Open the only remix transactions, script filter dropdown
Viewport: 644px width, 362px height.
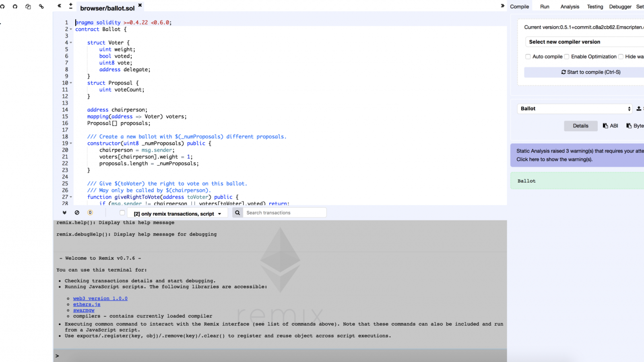pyautogui.click(x=177, y=214)
